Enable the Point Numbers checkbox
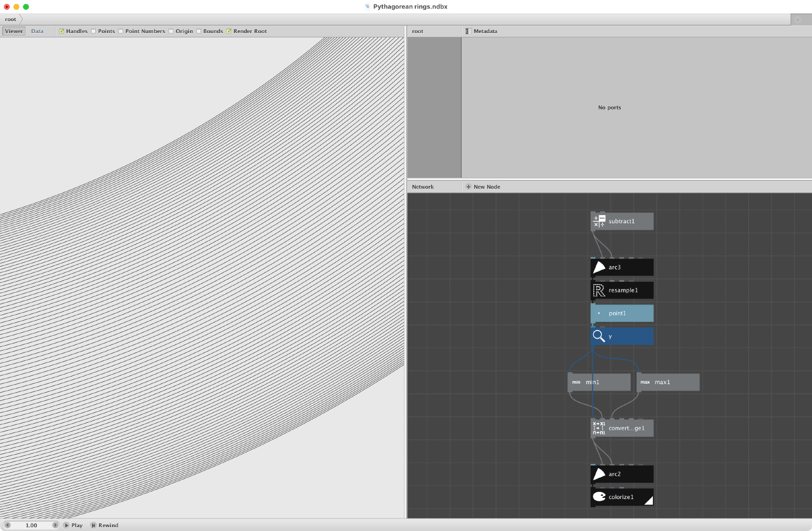 [x=121, y=31]
